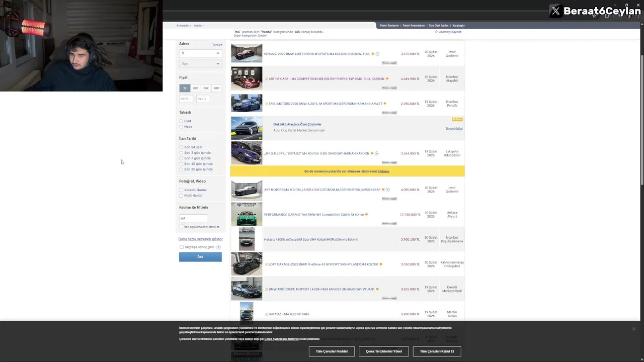This screenshot has width=644, height=362.
Task: Check Videolu ilanlar checkbox
Action: coord(181,190)
